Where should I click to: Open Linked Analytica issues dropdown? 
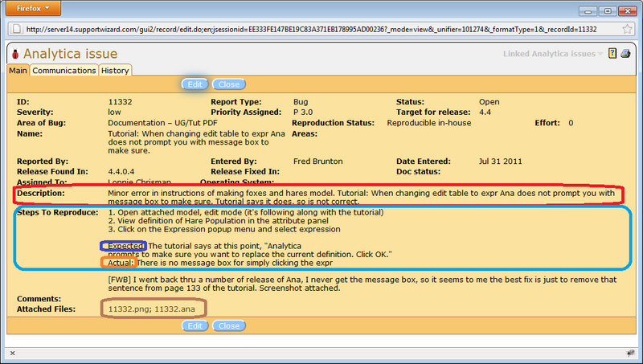click(x=553, y=54)
